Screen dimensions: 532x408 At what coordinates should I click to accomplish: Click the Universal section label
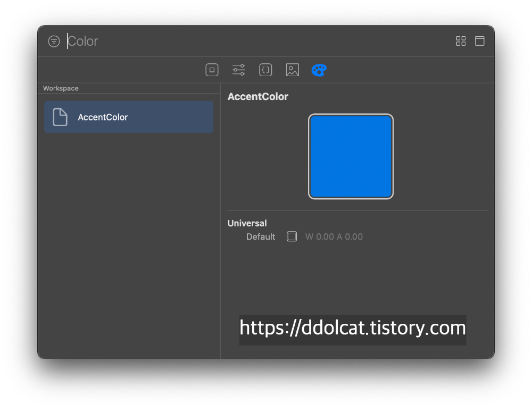pyautogui.click(x=247, y=223)
